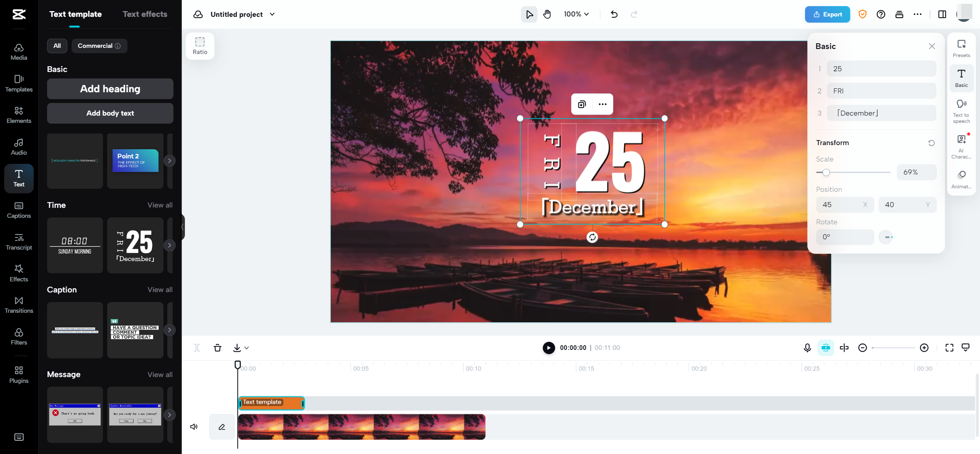Click the Export button
Screen dimensions: 980x454
827,14
